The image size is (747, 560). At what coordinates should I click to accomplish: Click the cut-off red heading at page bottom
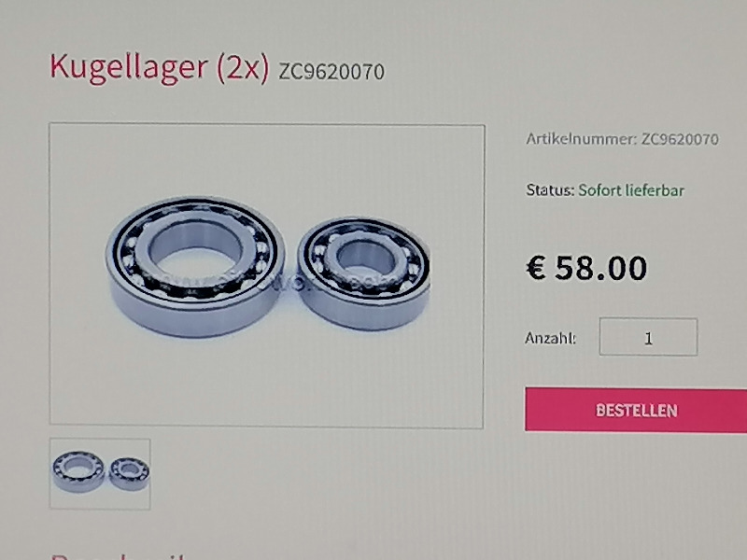[x=120, y=556]
